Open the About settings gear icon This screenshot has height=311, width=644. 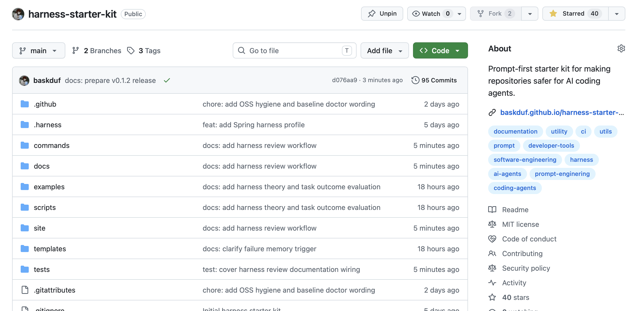(621, 48)
